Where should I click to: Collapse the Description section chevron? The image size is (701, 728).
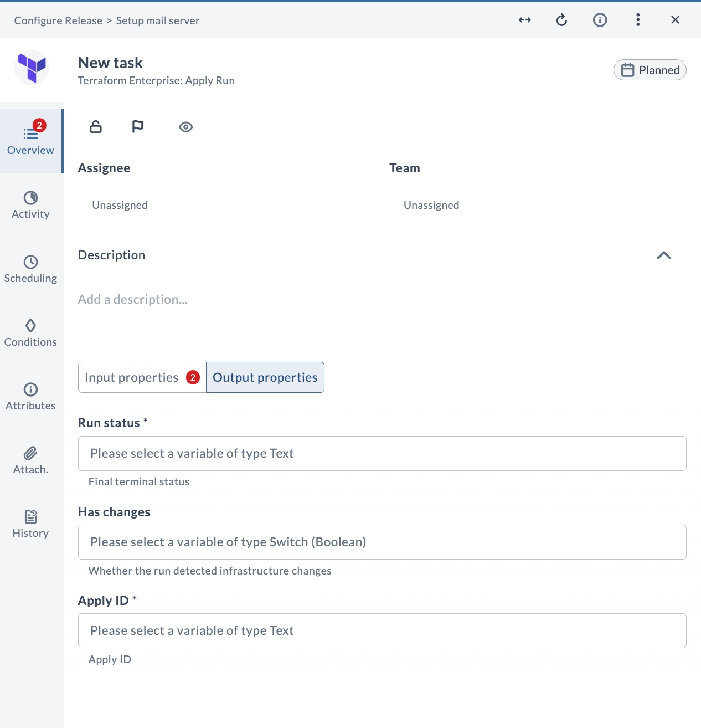[x=664, y=255]
